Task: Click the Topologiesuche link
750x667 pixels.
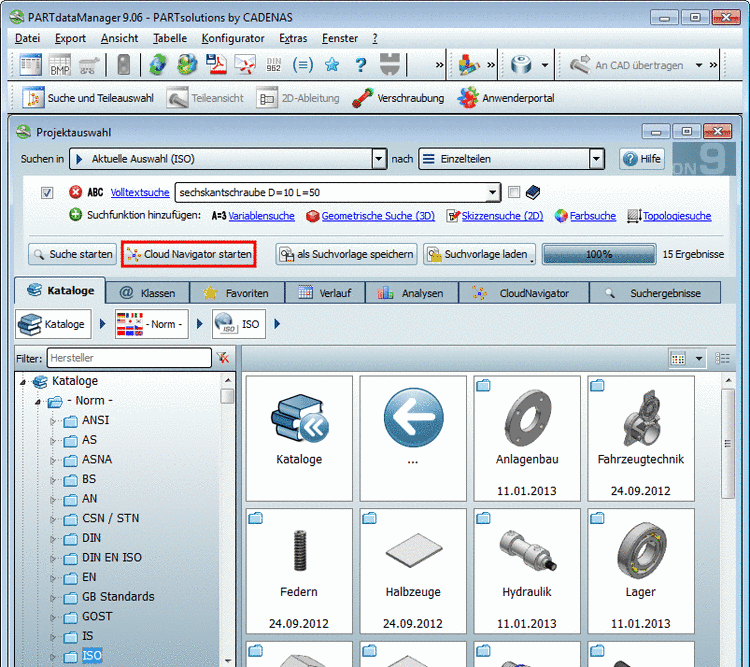Action: point(677,216)
